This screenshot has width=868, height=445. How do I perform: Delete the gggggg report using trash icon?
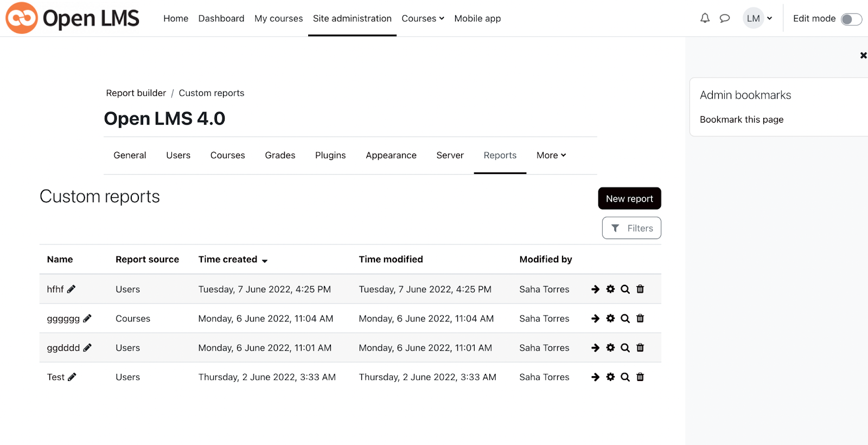pyautogui.click(x=640, y=319)
